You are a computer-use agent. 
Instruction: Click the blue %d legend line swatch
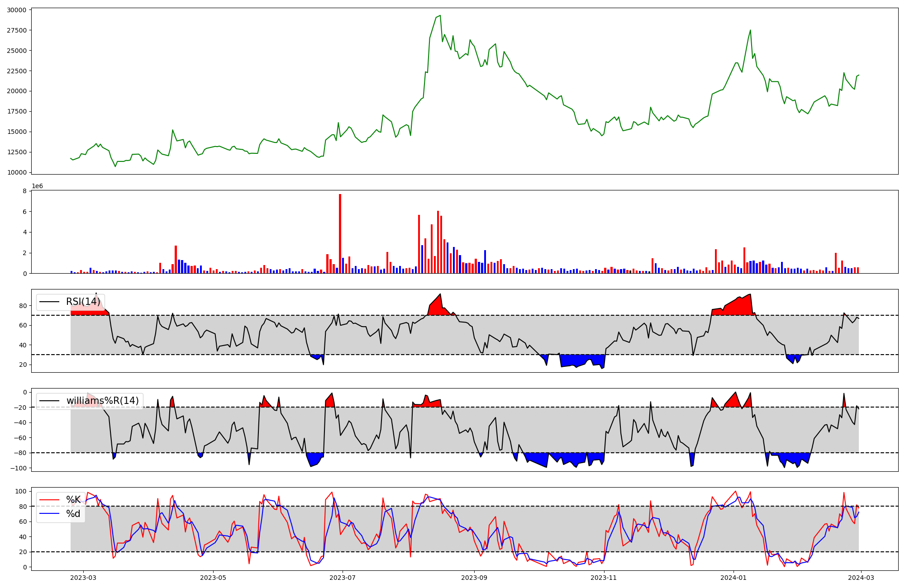click(x=49, y=514)
